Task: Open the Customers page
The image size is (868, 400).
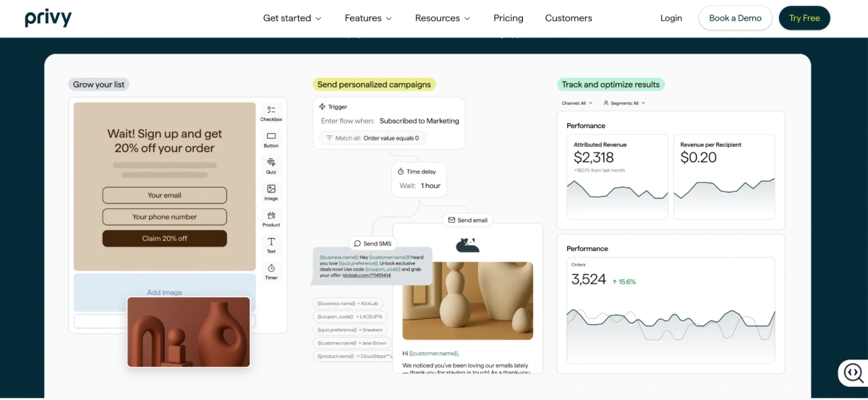Action: [x=569, y=18]
